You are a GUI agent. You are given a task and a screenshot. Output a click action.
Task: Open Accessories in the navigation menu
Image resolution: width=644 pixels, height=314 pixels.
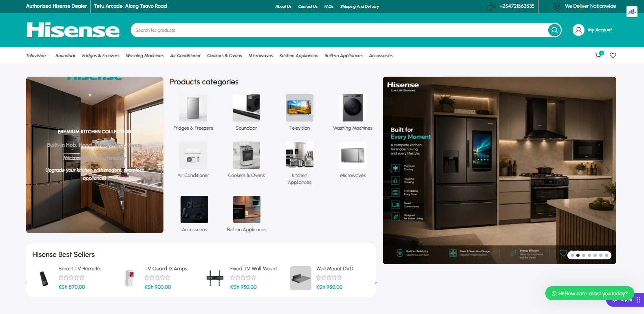(381, 55)
